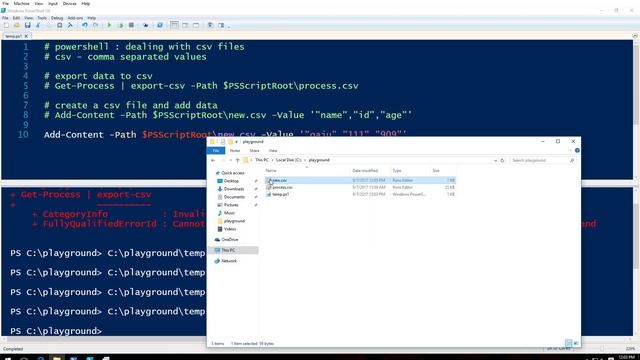
Task: Click the Undo arrow in ISE toolbar
Action: 84,25
